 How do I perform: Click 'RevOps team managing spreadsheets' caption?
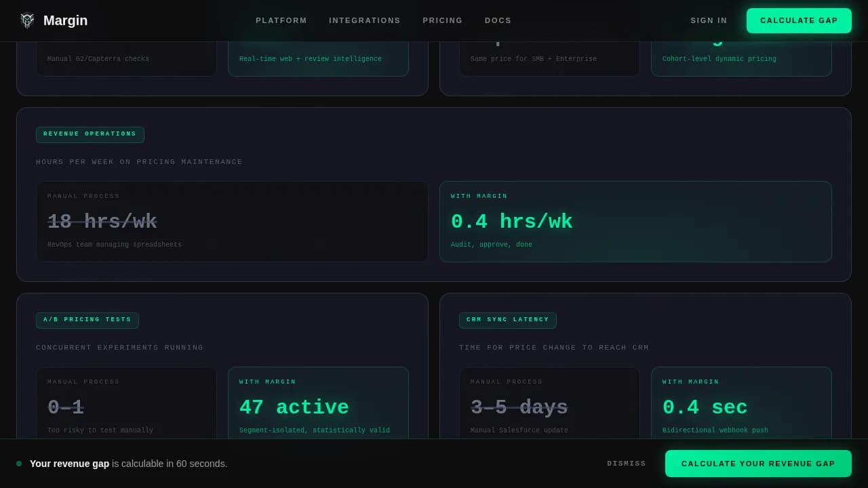[x=115, y=245]
